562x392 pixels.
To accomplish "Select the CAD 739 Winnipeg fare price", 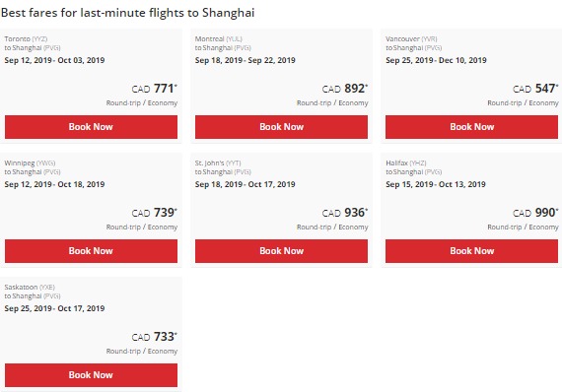I will click(155, 213).
